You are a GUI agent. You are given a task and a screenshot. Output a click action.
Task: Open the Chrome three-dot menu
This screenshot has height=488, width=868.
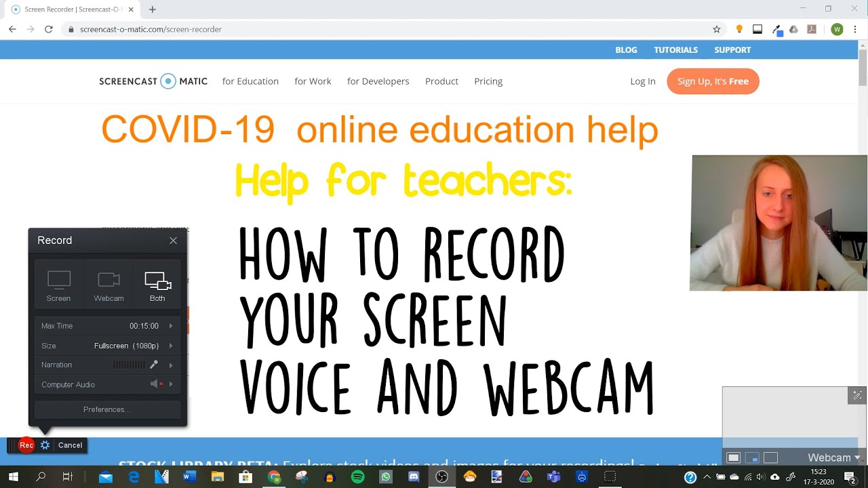point(856,29)
